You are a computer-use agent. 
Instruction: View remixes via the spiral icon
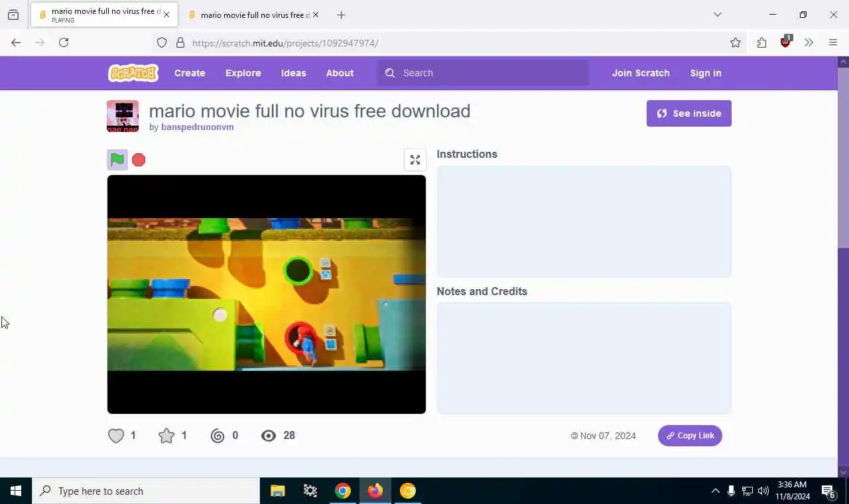218,436
